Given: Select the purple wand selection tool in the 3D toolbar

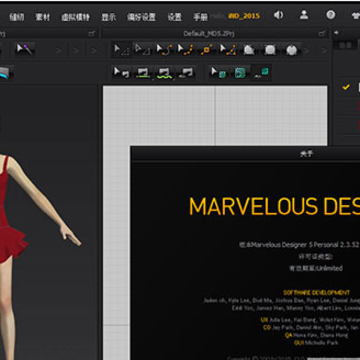Looking at the screenshot, I should [25, 50].
